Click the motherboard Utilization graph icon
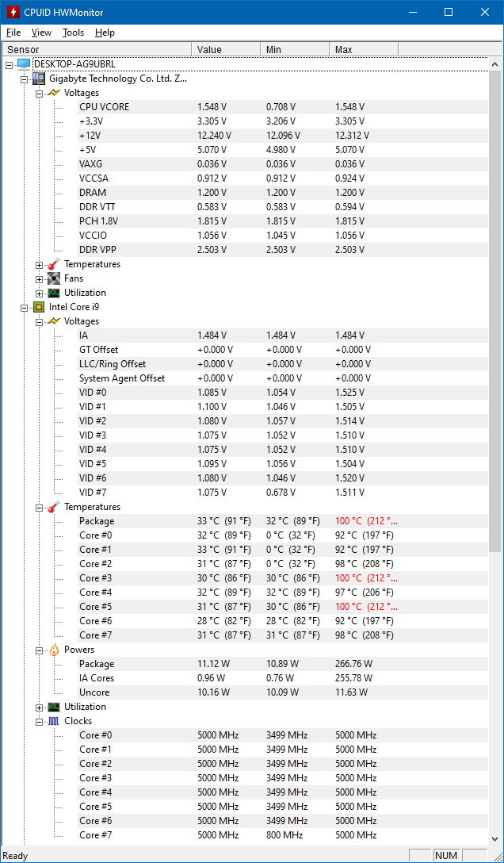This screenshot has height=863, width=504. pyautogui.click(x=53, y=293)
